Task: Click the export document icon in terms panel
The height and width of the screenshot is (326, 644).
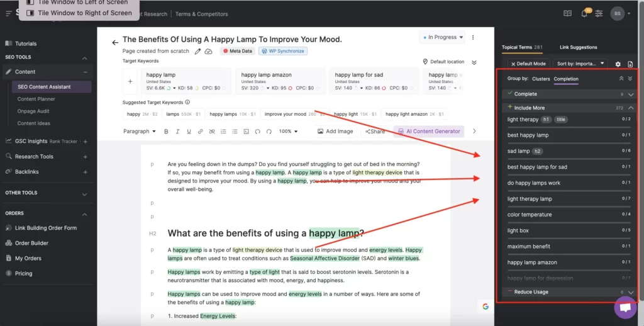Action: click(630, 64)
